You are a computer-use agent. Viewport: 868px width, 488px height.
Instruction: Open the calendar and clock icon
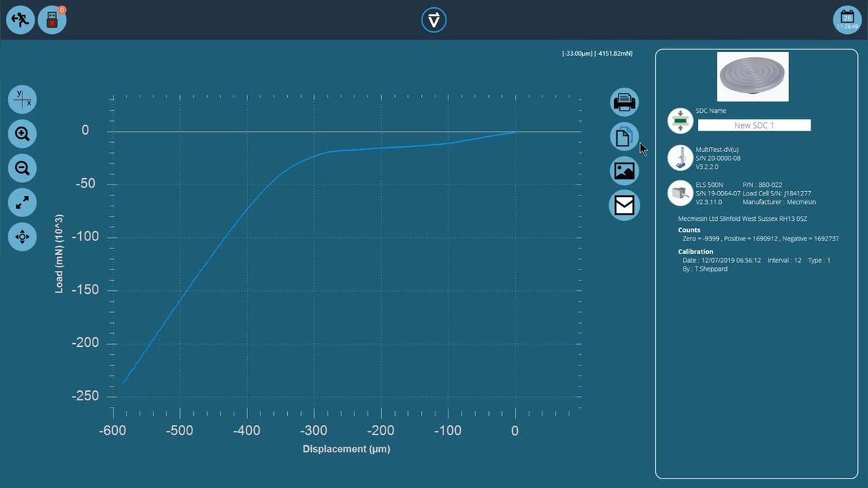pos(847,20)
